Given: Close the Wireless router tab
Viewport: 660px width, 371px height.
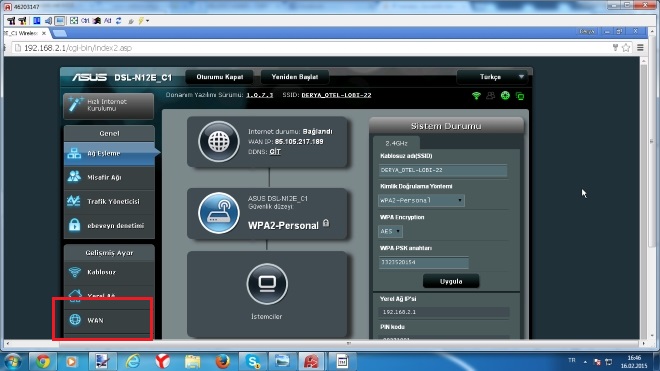Looking at the screenshot, I should point(44,33).
